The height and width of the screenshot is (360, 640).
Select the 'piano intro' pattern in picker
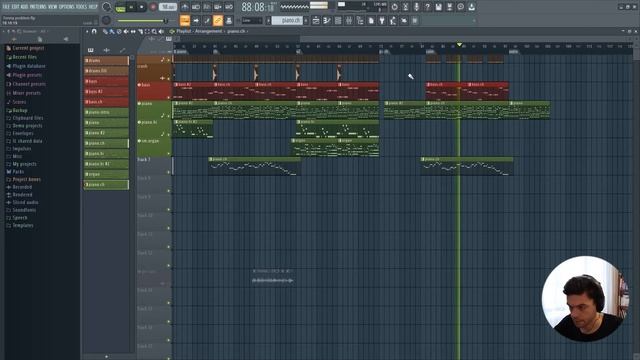(107, 112)
